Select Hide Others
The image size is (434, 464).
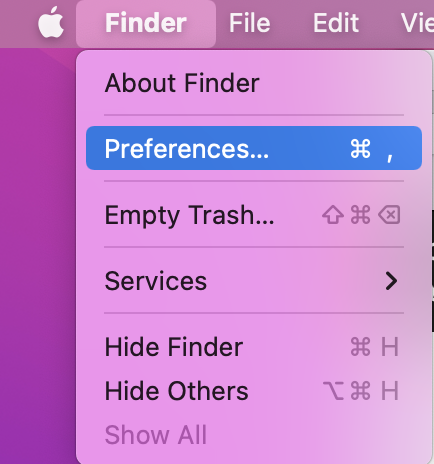(x=176, y=391)
